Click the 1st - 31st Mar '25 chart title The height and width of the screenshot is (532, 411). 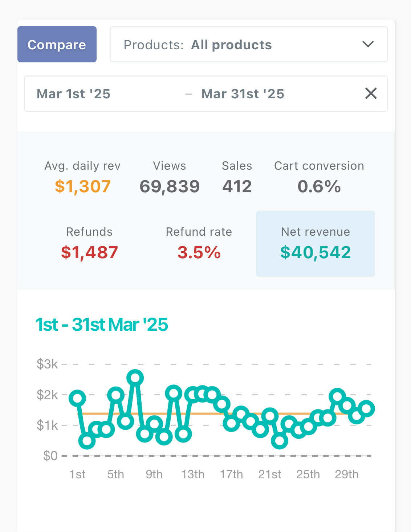(x=102, y=325)
